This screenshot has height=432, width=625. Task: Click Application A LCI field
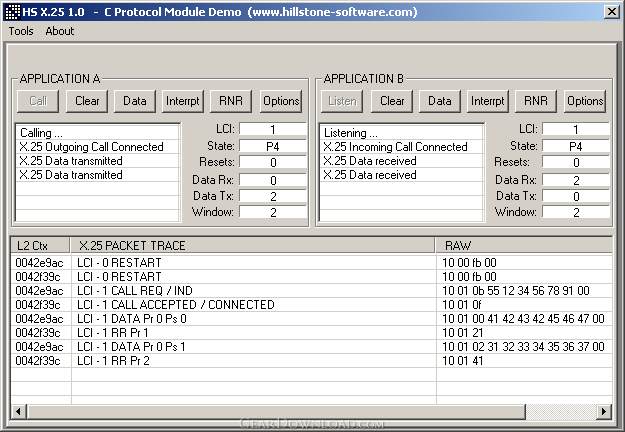(273, 130)
